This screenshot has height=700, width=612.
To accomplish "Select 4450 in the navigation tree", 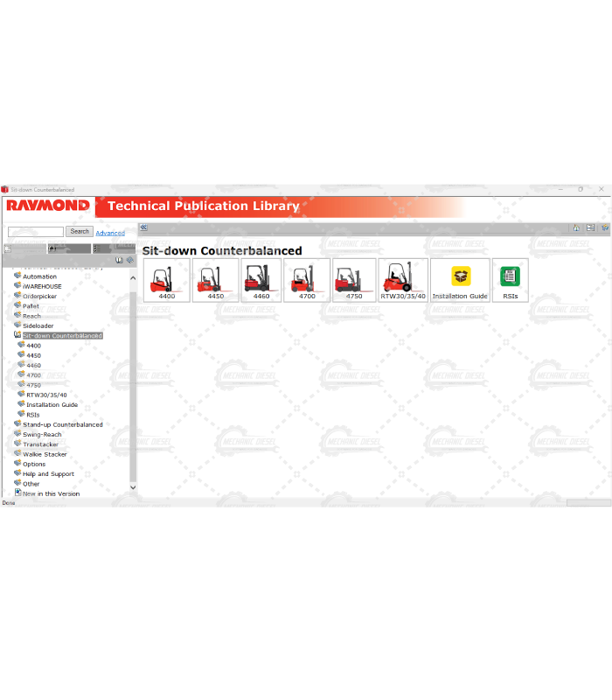I will click(x=33, y=355).
